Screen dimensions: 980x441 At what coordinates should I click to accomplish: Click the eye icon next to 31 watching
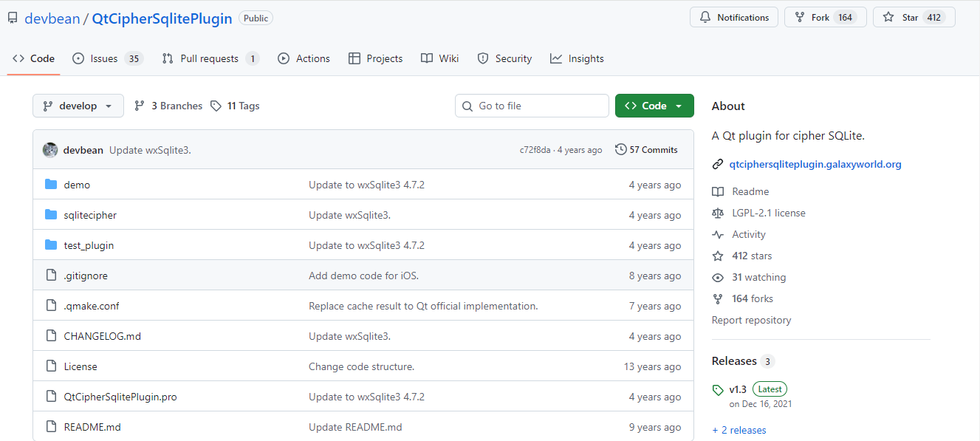(x=718, y=277)
